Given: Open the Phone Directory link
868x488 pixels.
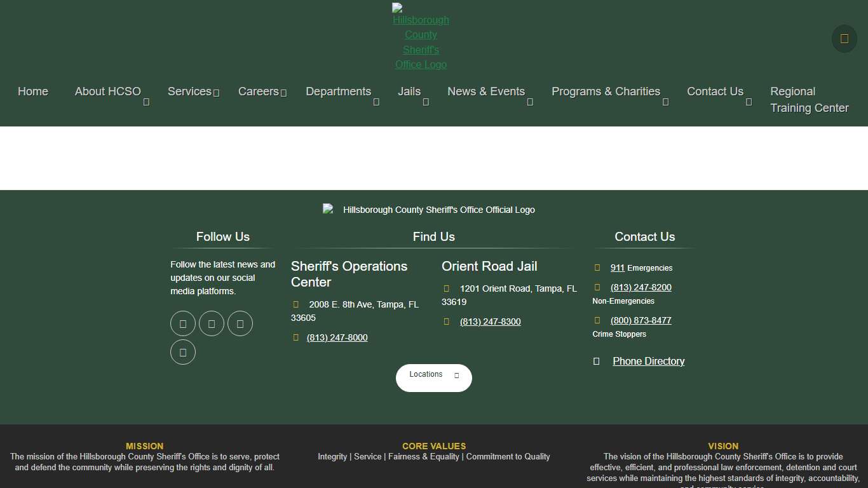Looking at the screenshot, I should click(x=648, y=361).
